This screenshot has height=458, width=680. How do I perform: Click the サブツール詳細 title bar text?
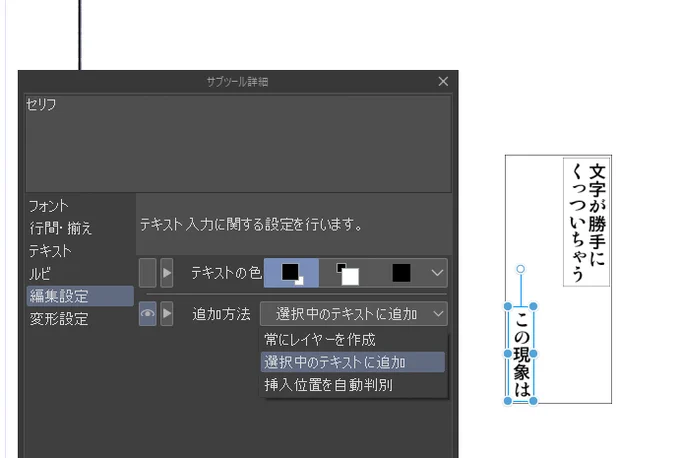pos(237,82)
